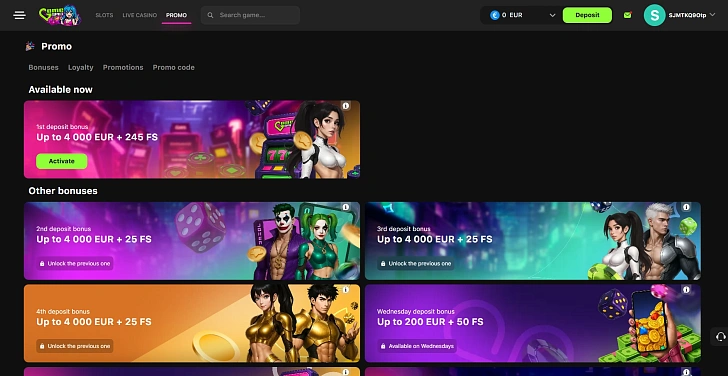Click the green S profile avatar
728x376 pixels.
pyautogui.click(x=654, y=15)
